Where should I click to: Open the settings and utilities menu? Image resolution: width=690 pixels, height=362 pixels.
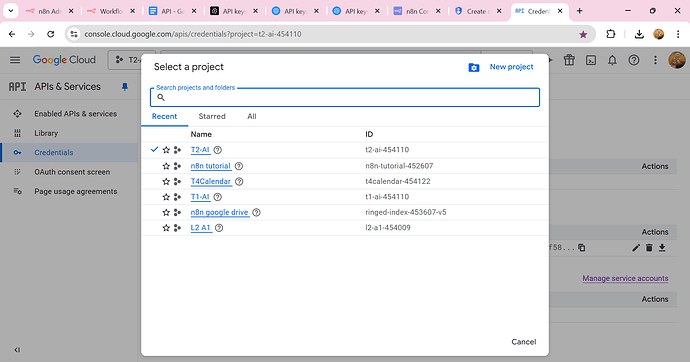(x=655, y=60)
